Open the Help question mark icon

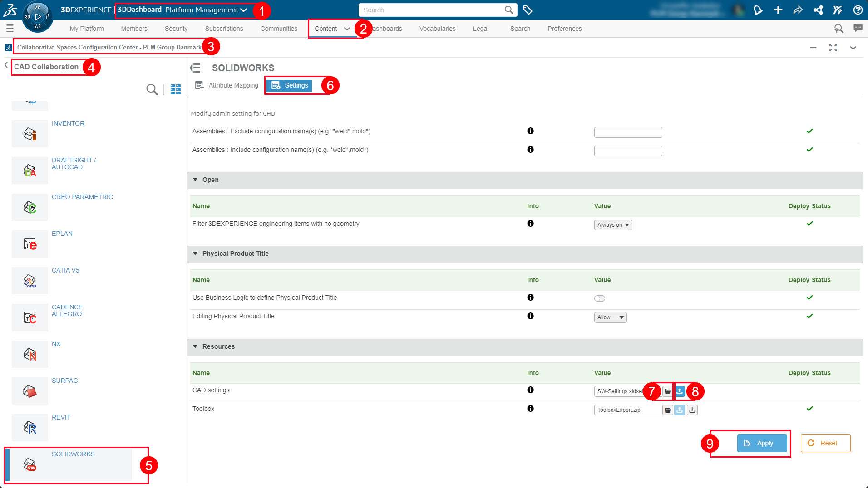coord(858,10)
